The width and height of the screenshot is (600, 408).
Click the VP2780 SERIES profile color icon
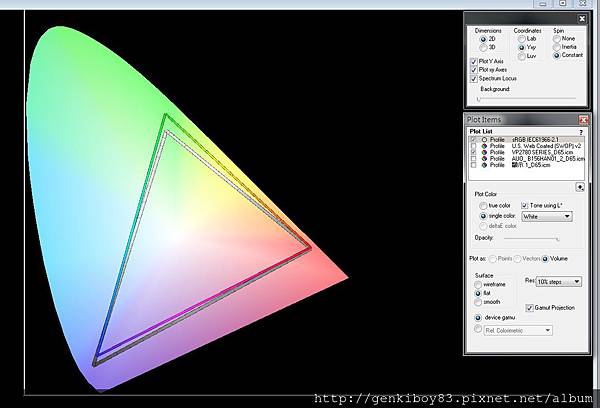pos(484,152)
